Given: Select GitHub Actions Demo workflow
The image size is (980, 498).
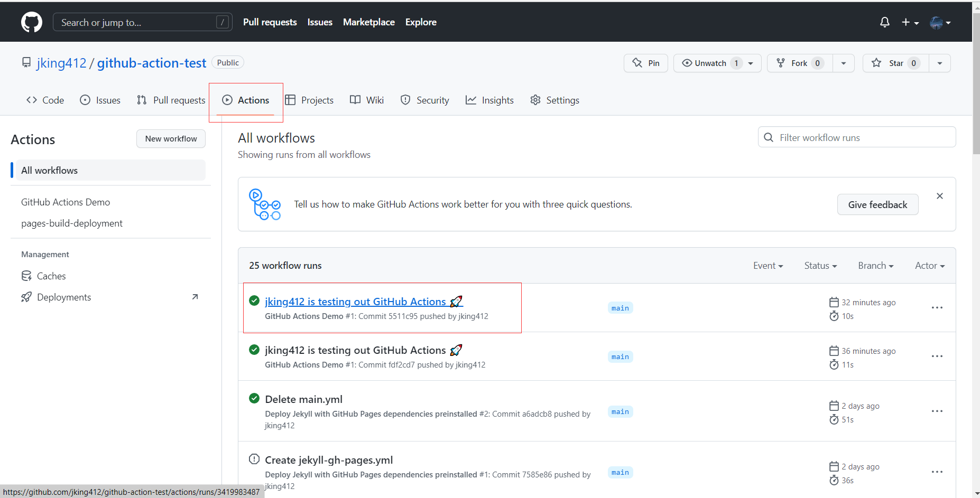Looking at the screenshot, I should [66, 202].
